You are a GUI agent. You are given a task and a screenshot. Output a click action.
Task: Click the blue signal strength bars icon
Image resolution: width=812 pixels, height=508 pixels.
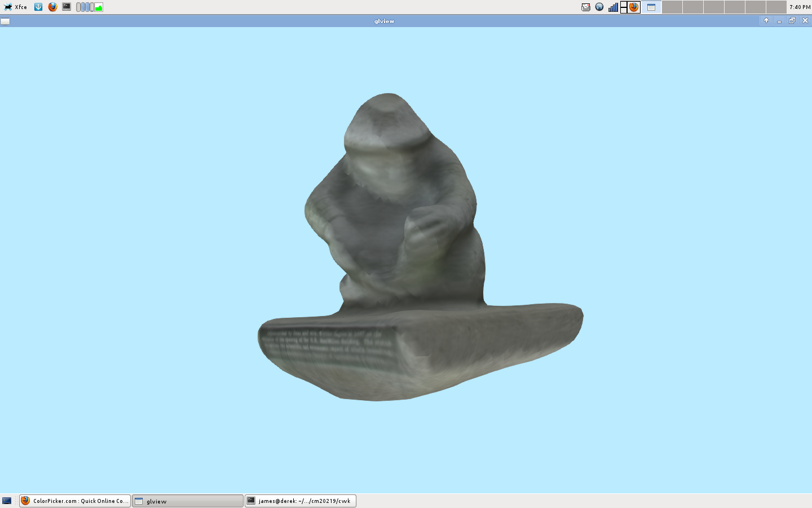coord(613,7)
